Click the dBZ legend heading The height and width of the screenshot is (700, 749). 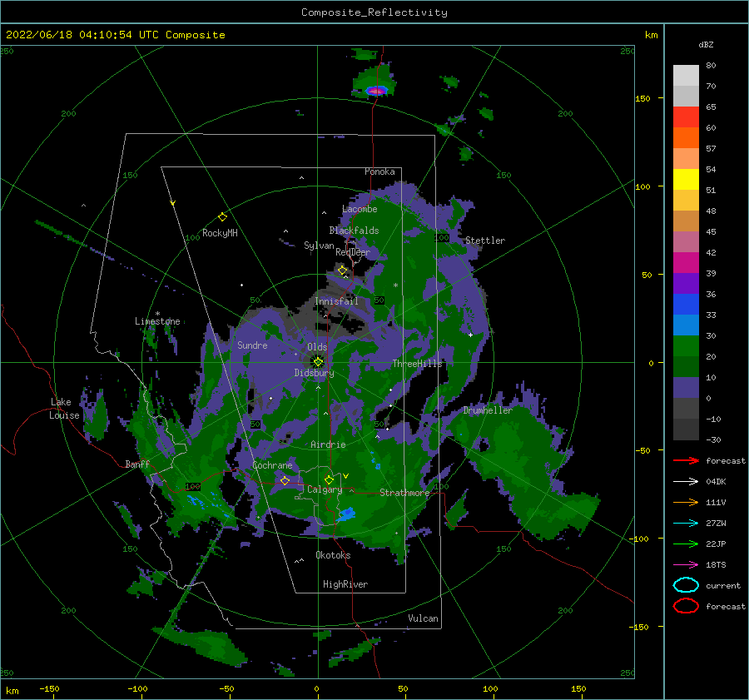pyautogui.click(x=706, y=45)
